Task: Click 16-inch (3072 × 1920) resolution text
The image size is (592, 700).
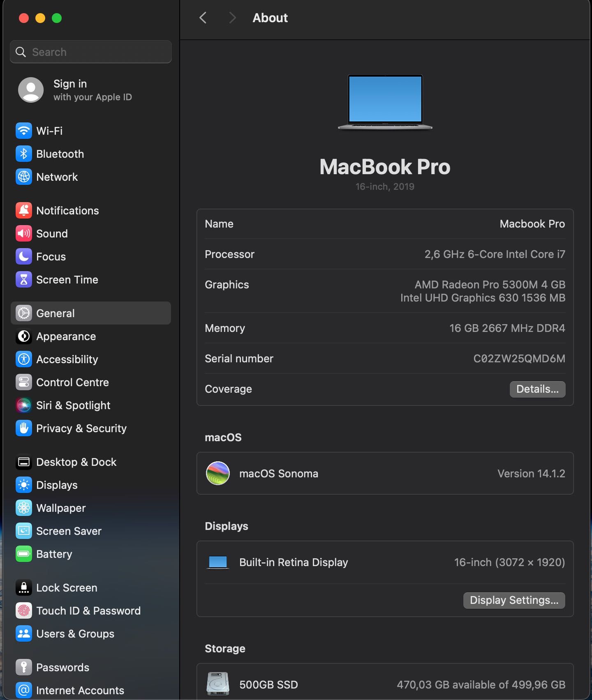Action: (509, 562)
